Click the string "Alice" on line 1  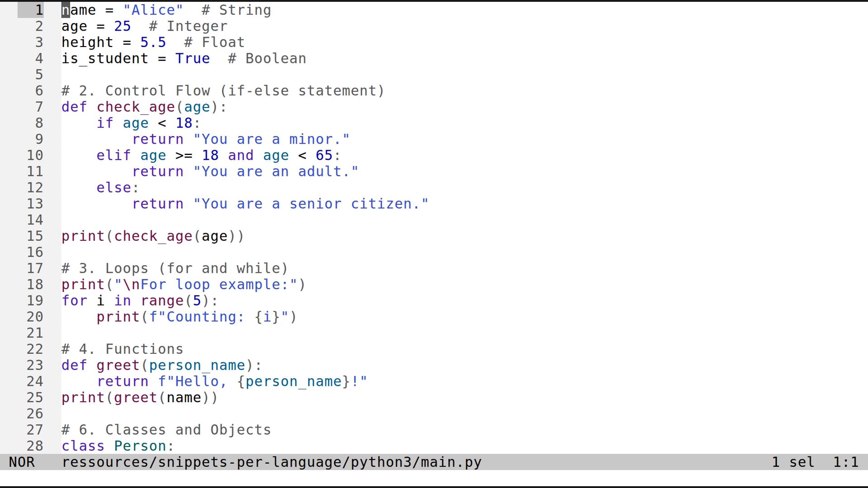click(154, 9)
